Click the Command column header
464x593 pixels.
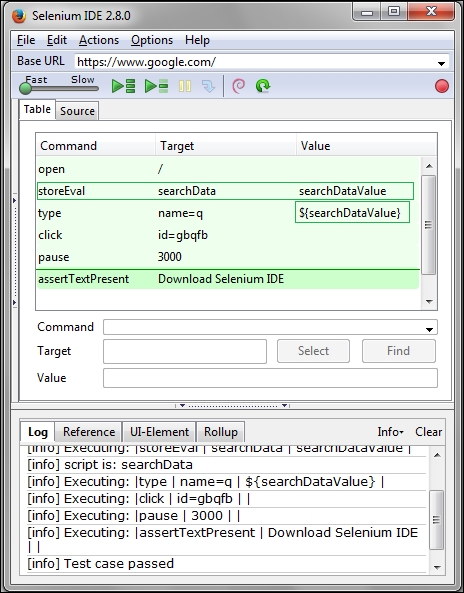pos(96,146)
